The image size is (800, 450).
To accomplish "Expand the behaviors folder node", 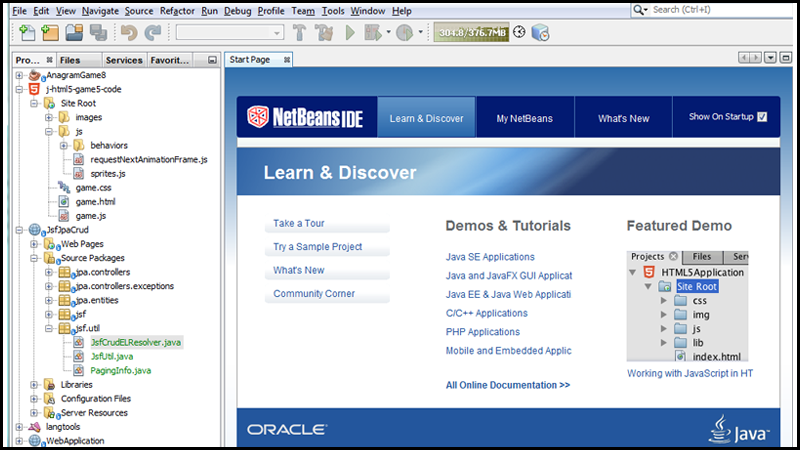I will (64, 145).
